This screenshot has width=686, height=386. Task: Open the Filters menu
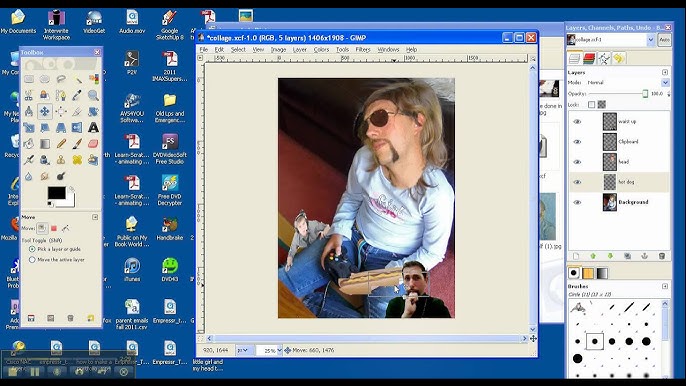pyautogui.click(x=363, y=49)
